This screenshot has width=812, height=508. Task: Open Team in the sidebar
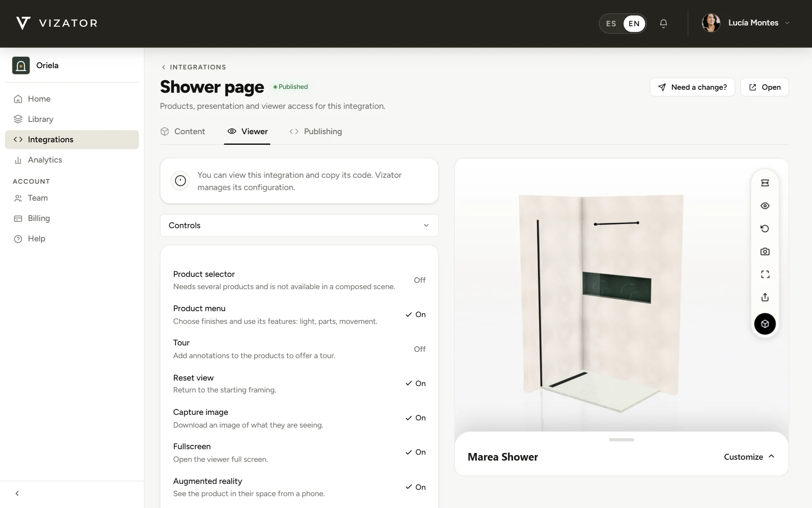point(72,198)
